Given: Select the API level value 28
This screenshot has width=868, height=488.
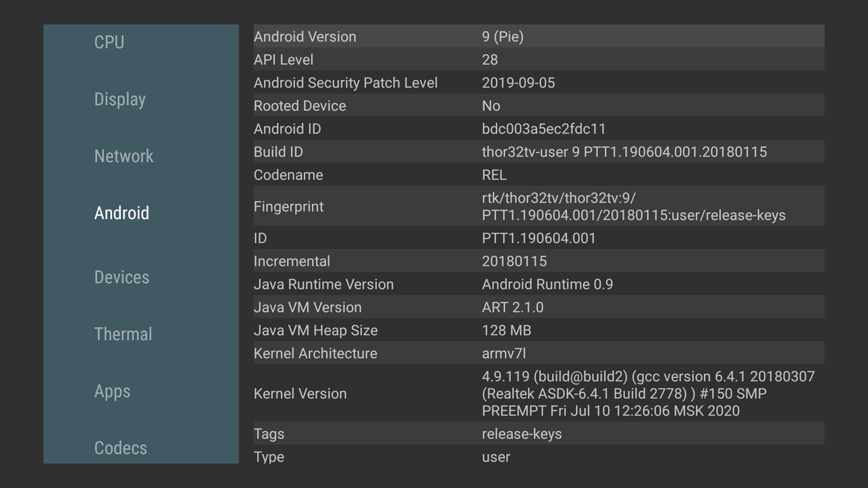Looking at the screenshot, I should pos(490,60).
